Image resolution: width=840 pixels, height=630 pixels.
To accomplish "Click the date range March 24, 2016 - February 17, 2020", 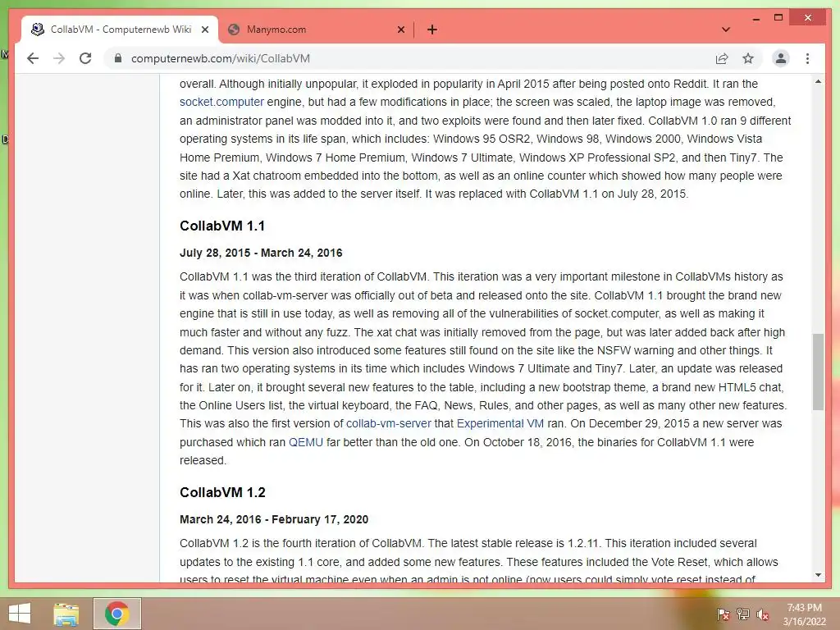I will pos(274,519).
